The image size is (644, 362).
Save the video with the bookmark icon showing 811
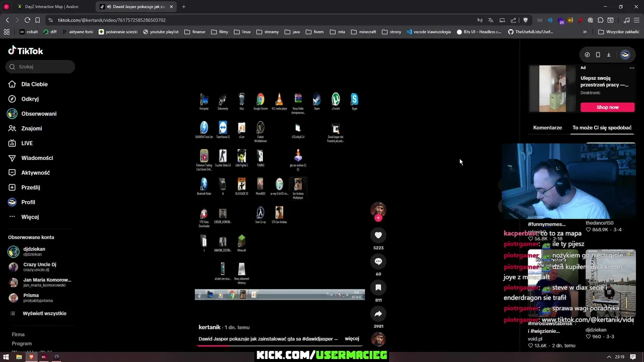378,287
